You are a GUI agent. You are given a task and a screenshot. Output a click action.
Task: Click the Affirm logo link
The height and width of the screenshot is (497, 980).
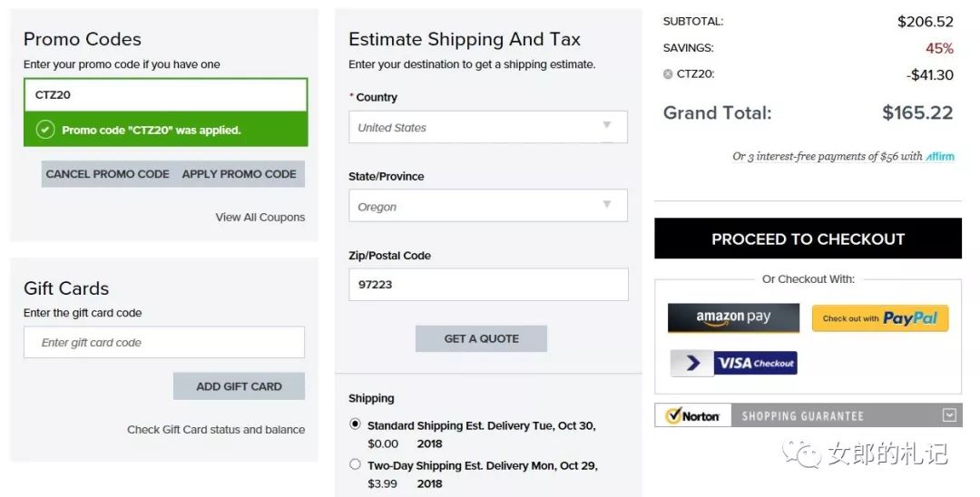(940, 156)
